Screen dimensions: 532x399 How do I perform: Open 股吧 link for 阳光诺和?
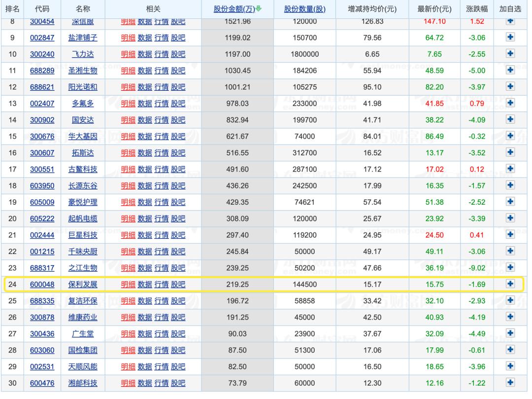pyautogui.click(x=178, y=87)
